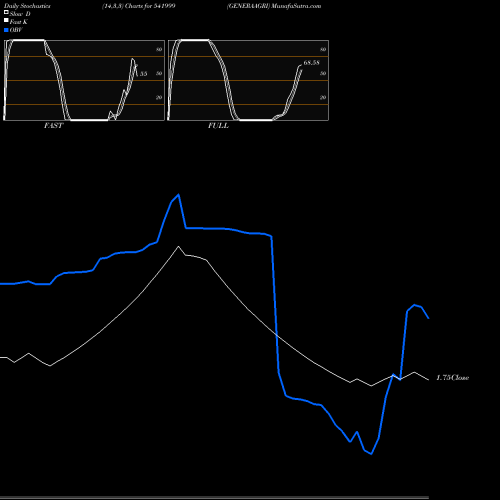Click the '(GENERAAGRI) MunafaSutra.com' label
This screenshot has width=500, height=500.
pyautogui.click(x=274, y=6)
